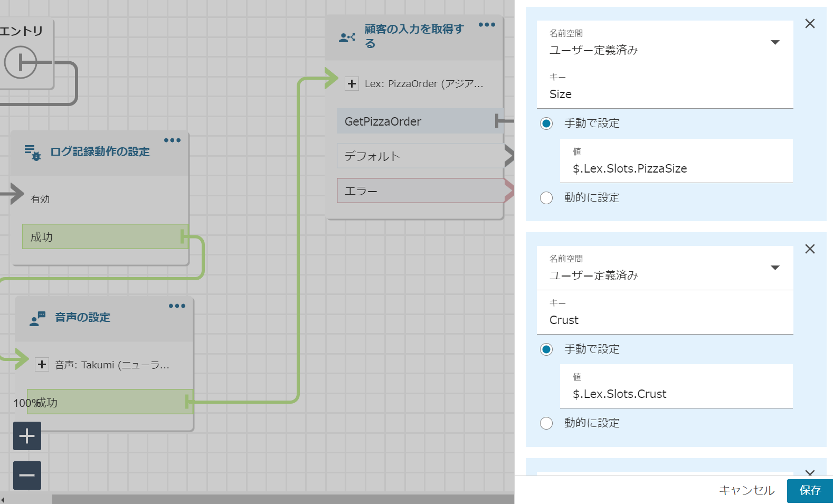Remove the Crust attribute with its X
The height and width of the screenshot is (504, 833).
[x=810, y=249]
